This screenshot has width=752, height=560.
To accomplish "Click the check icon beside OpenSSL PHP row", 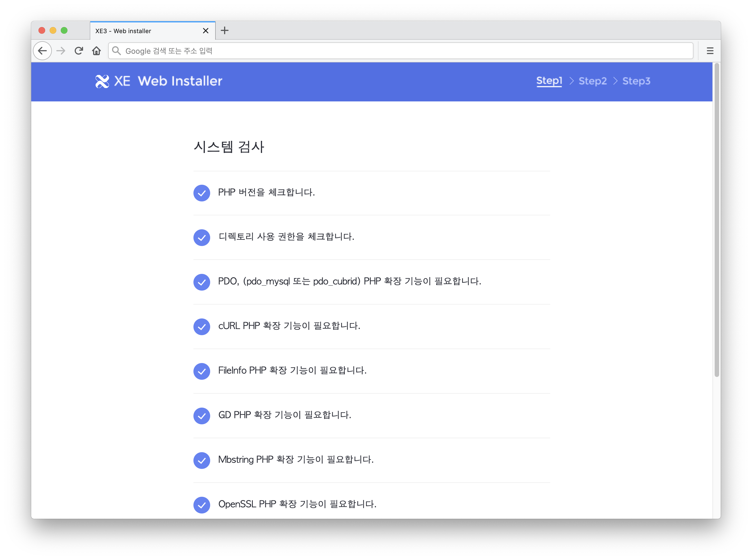I will [202, 505].
